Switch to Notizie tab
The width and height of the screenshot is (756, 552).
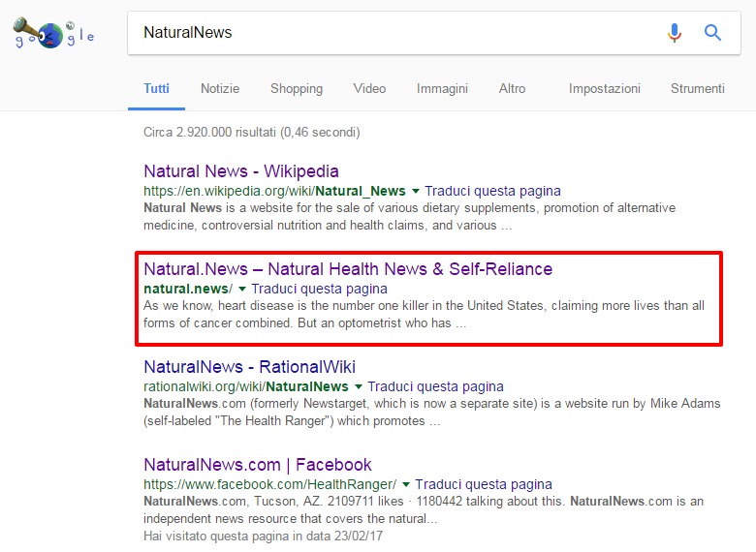[x=220, y=89]
